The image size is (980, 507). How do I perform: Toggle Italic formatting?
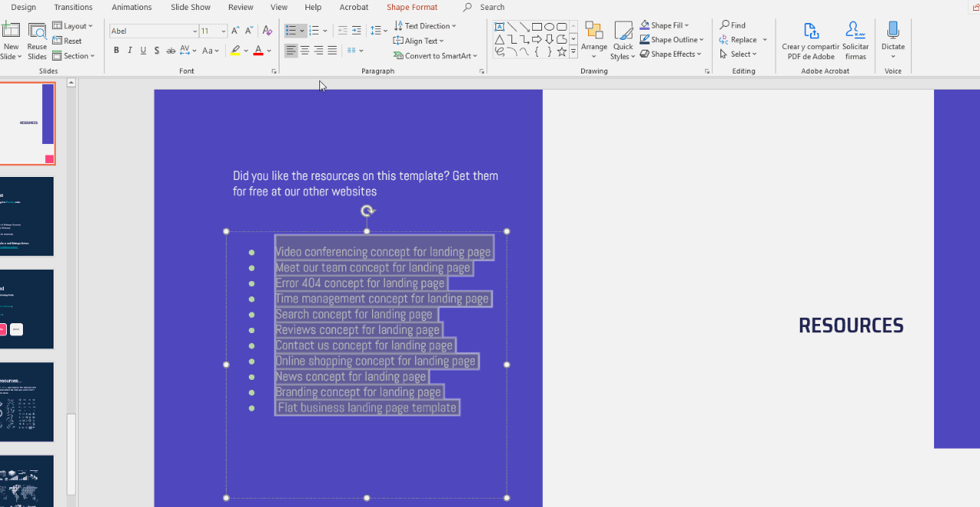[x=130, y=51]
